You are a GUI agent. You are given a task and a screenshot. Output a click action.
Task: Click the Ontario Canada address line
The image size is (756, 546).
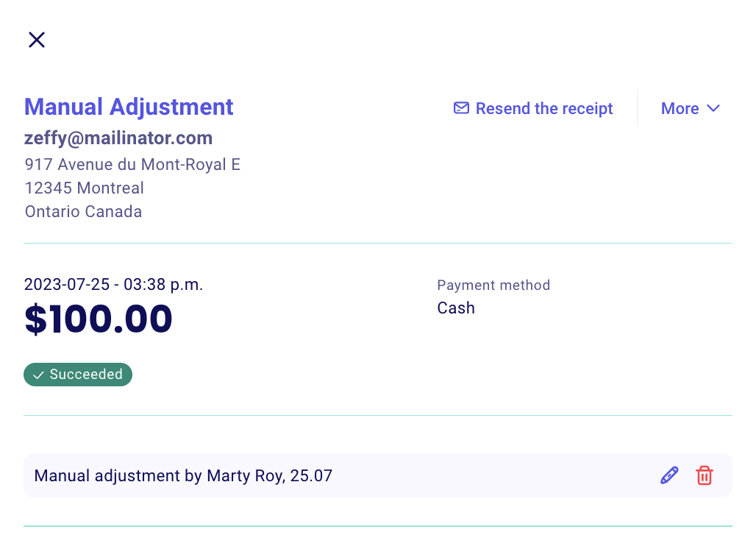tap(83, 212)
